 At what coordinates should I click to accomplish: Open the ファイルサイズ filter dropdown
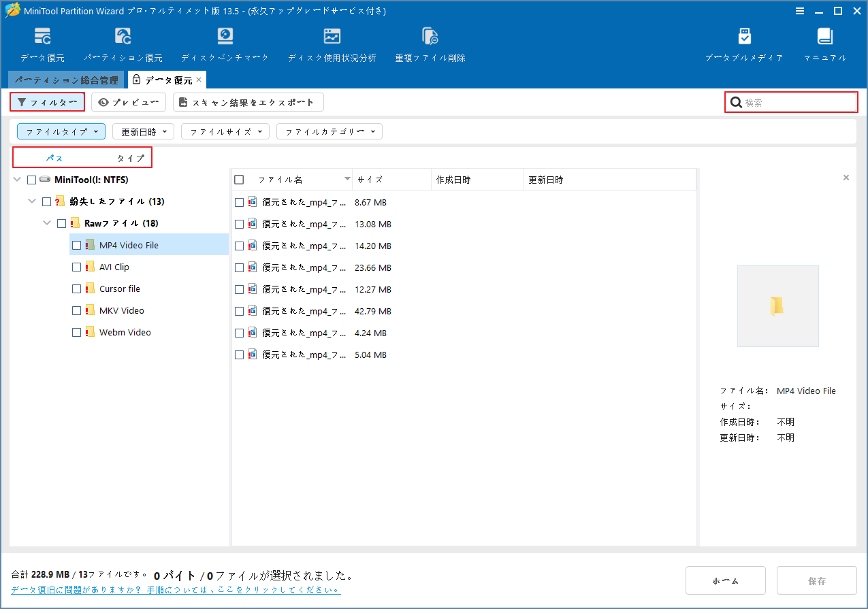coord(225,131)
